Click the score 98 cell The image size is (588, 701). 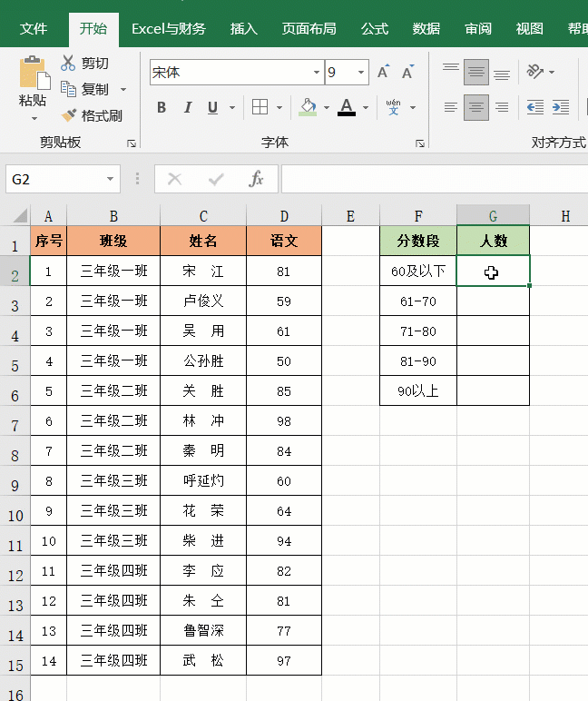click(284, 420)
